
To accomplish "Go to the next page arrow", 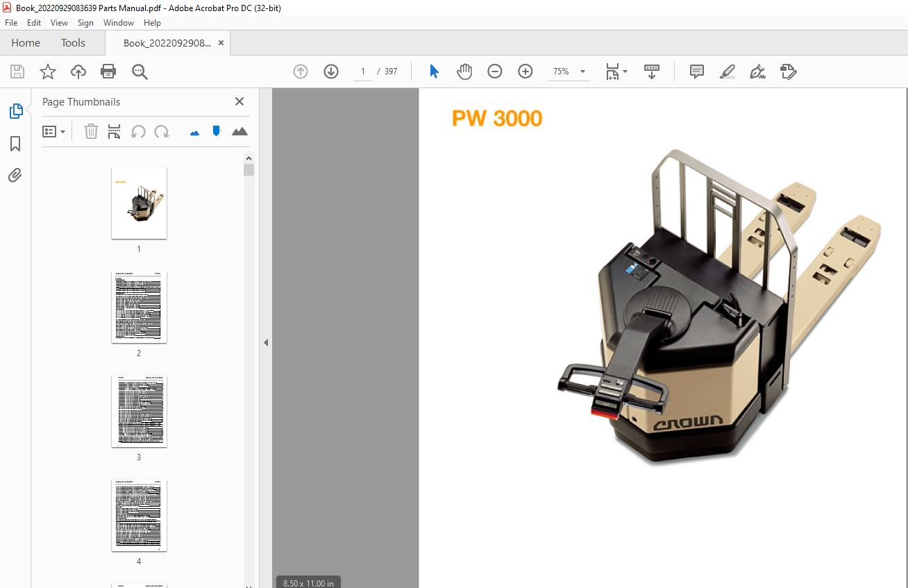I will pos(331,72).
